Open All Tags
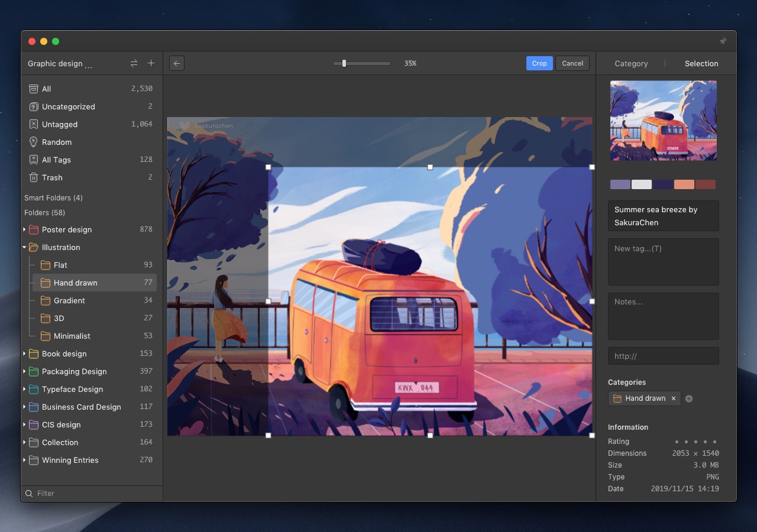Screen dimensions: 757x532 (92, 160)
